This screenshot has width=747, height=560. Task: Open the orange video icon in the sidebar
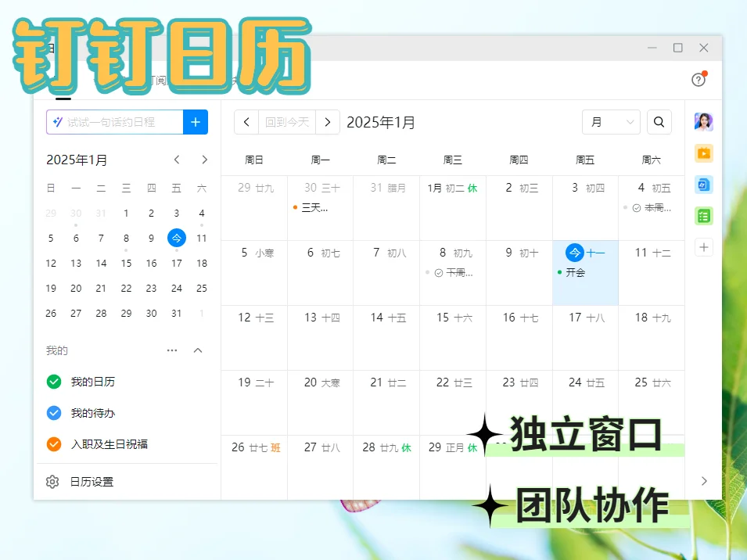pos(703,154)
